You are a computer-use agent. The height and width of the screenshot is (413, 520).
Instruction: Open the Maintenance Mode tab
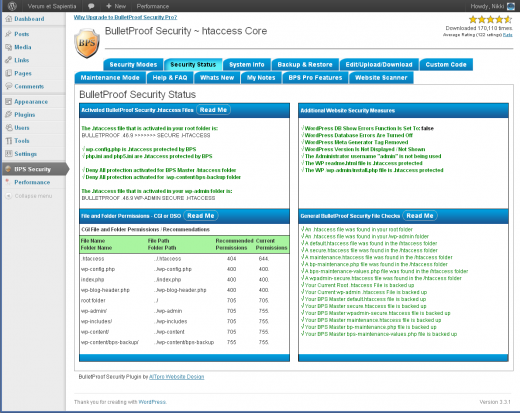[110, 78]
